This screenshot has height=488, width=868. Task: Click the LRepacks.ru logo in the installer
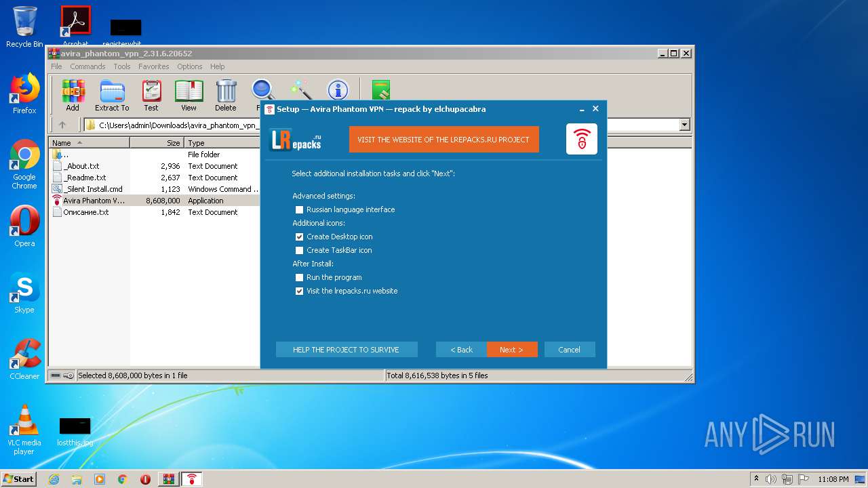coord(296,140)
